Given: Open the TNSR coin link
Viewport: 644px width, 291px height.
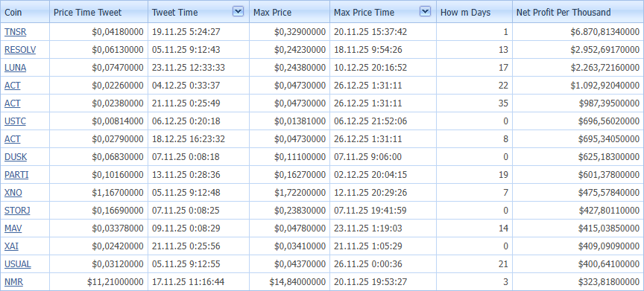Looking at the screenshot, I should (15, 32).
